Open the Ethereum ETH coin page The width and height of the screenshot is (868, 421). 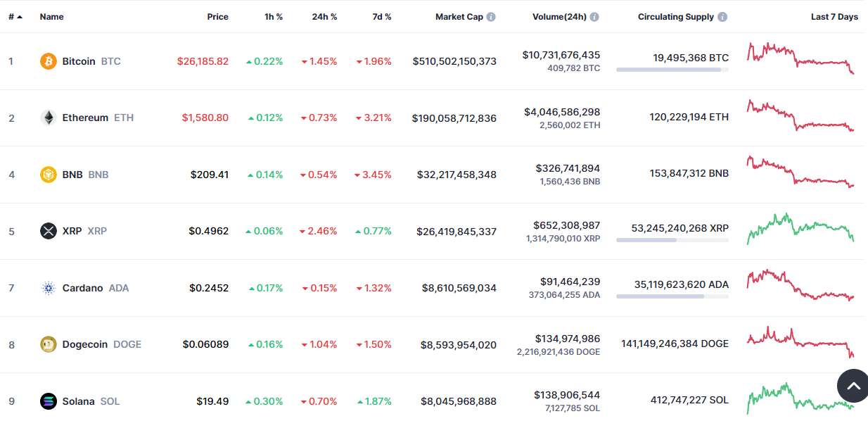[98, 118]
